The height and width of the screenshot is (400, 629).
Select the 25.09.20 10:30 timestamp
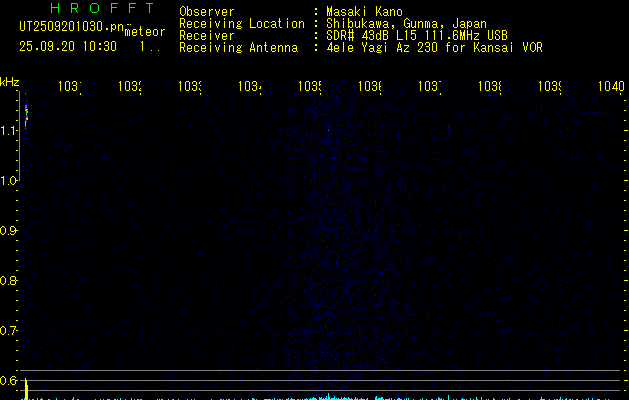click(68, 46)
